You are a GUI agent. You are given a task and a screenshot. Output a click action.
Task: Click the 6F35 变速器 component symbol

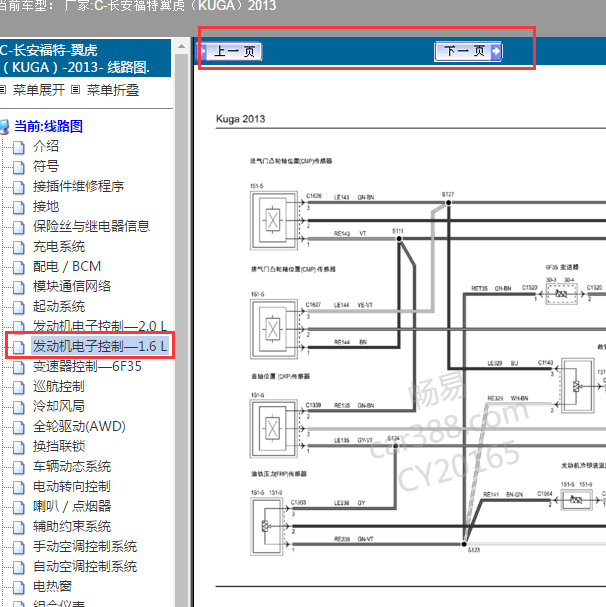click(x=561, y=294)
